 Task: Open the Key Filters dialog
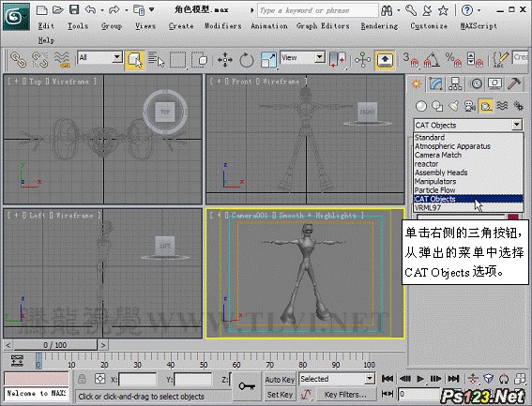(x=345, y=395)
